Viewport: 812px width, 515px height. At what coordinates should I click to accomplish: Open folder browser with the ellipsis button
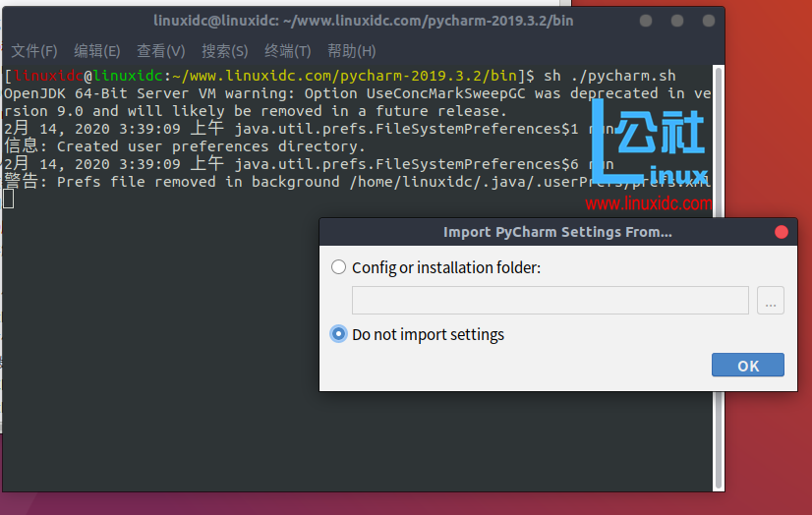[x=771, y=300]
